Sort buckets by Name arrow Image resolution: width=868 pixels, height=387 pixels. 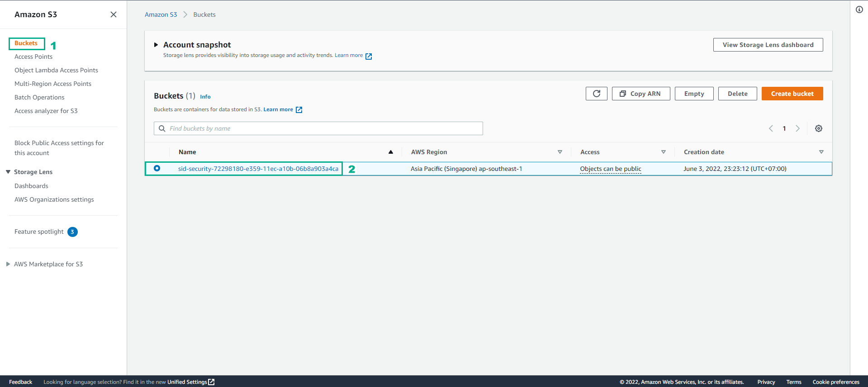coord(391,152)
